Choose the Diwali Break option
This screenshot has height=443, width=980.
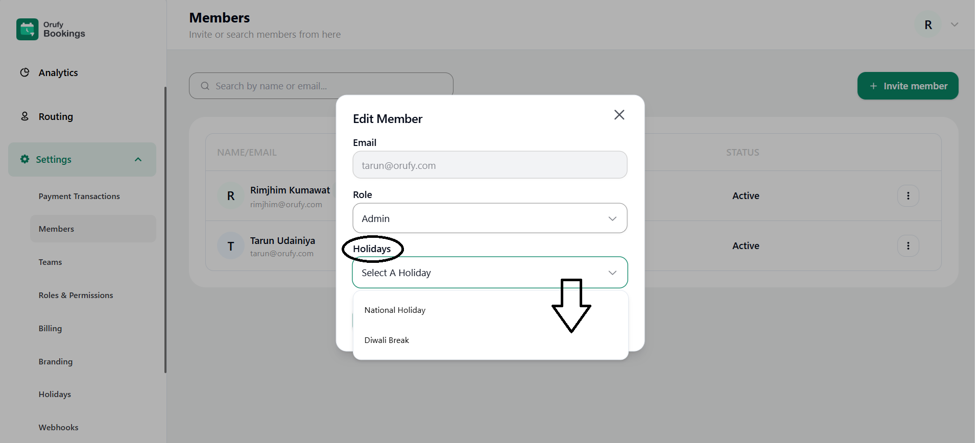tap(387, 340)
